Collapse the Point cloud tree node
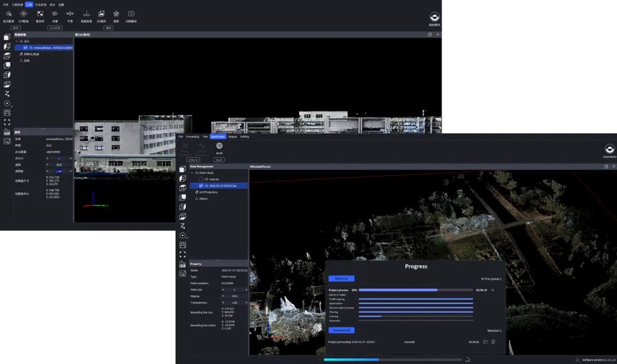This screenshot has height=364, width=617. [192, 172]
